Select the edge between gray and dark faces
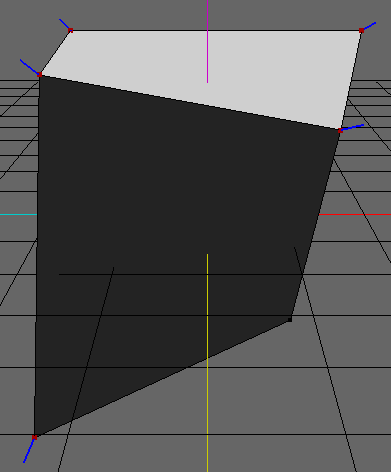 190,103
